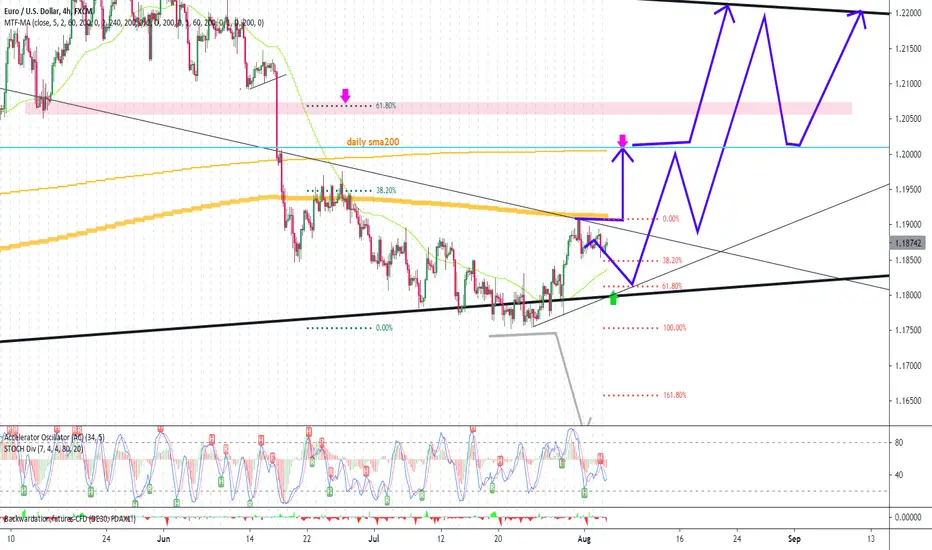Click the 10 date label on time axis
Image resolution: width=932 pixels, height=550 pixels.
click(10, 539)
